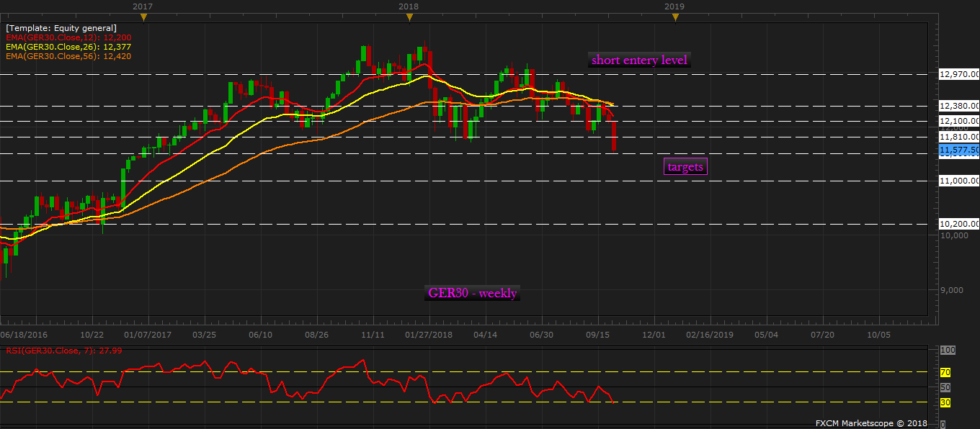Click the 11/11 date axis label
Screen dimensions: 980x429
coord(373,335)
